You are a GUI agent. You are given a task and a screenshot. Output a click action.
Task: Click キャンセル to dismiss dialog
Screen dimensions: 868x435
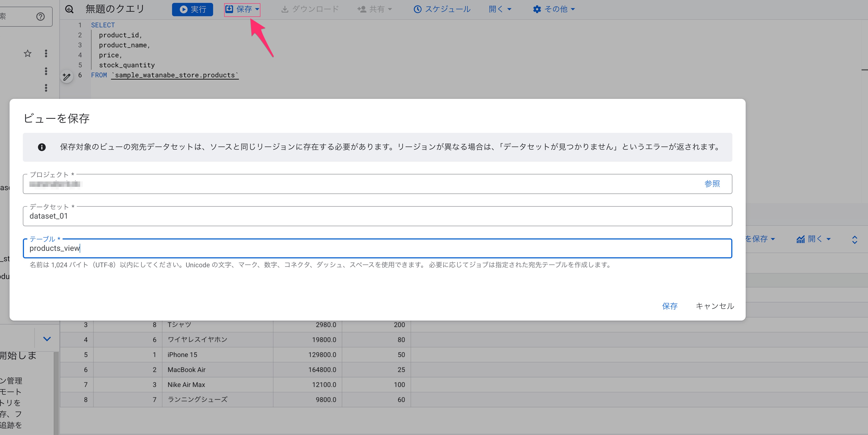pos(715,306)
